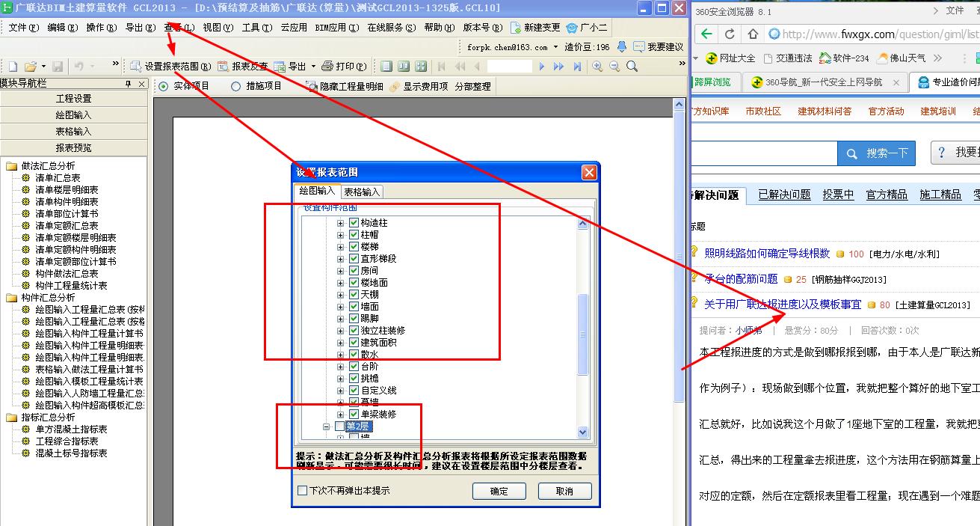Select single page view icon
This screenshot has height=526, width=980.
[386, 67]
